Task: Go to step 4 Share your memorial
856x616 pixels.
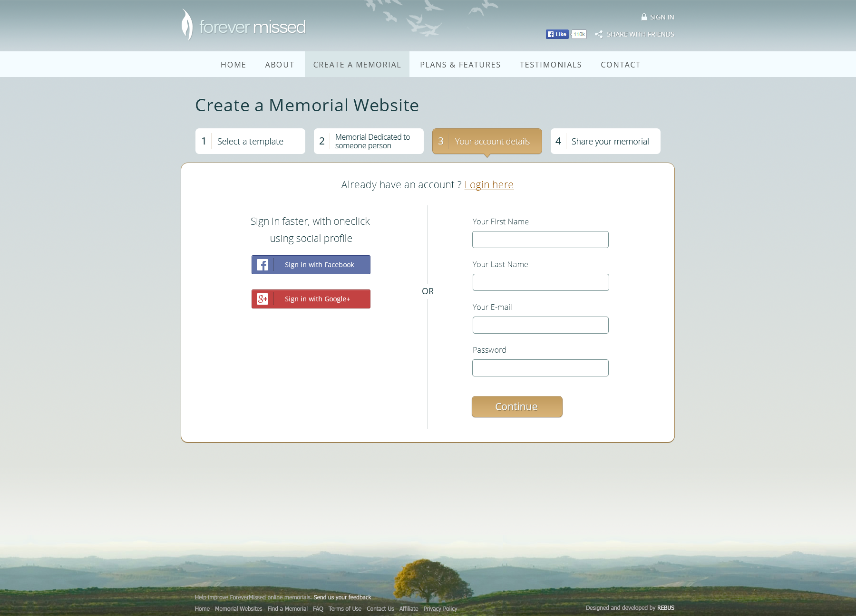Action: click(x=605, y=141)
